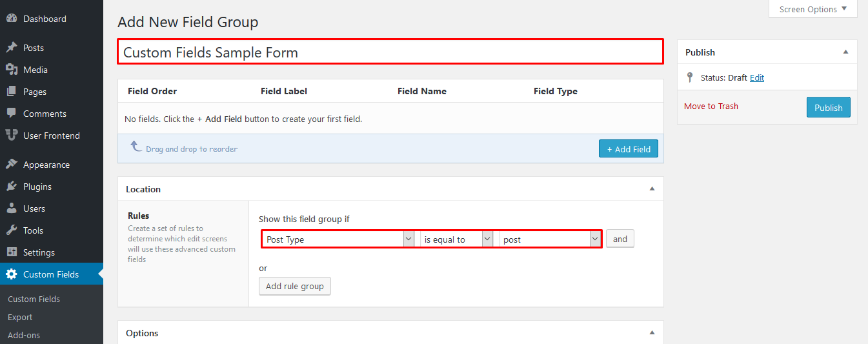Click the blue Publish button
Screen dimensions: 868x344
click(828, 108)
